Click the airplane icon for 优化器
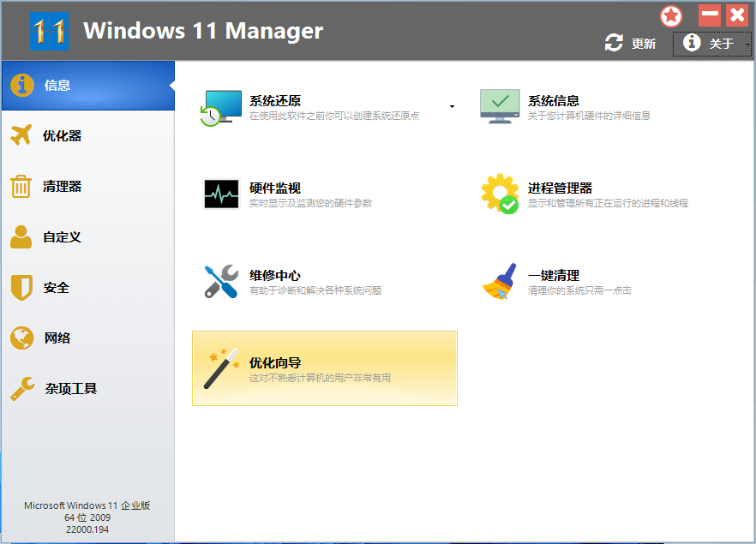Screen dimensions: 756x544 23,135
